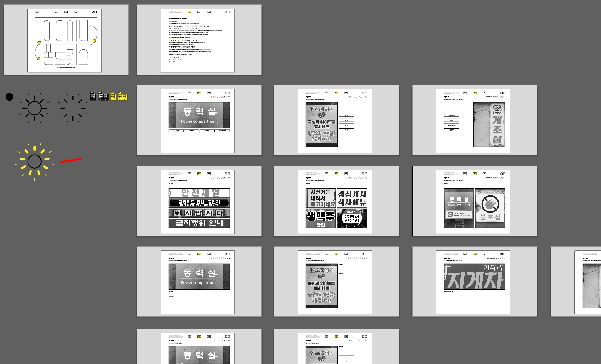Select the 생맥주 sign image

tap(320, 218)
